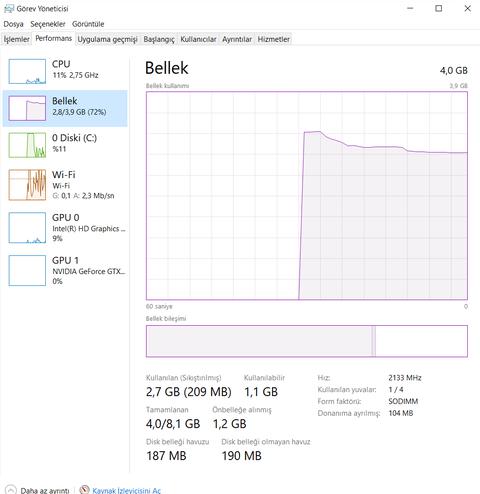Open the Seçenekler menu
Viewport: 480px width, 494px height.
tap(48, 24)
